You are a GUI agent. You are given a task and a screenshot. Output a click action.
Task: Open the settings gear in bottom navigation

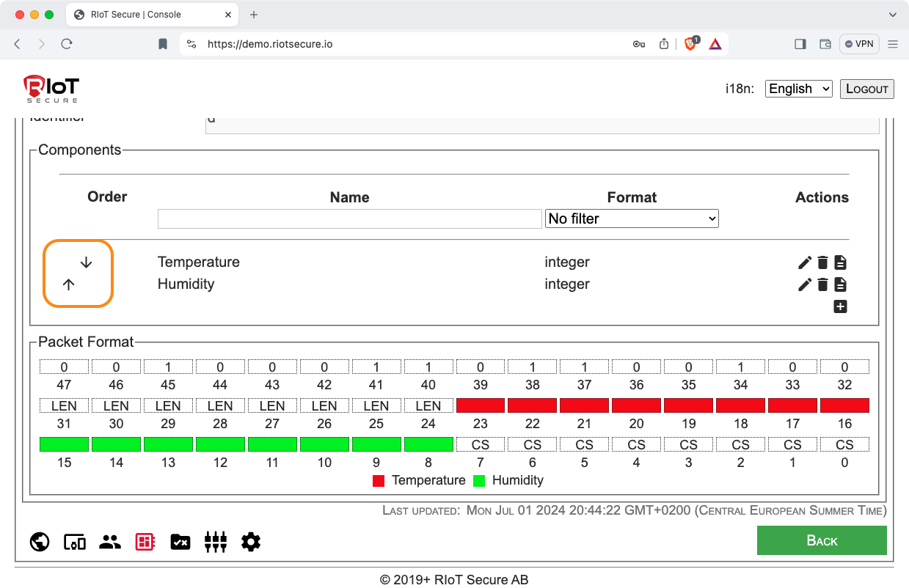tap(251, 542)
